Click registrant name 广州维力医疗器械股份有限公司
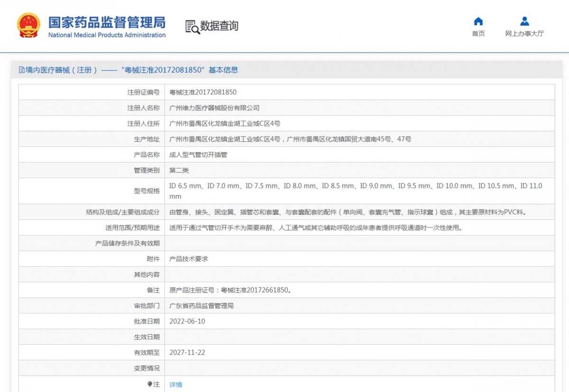The height and width of the screenshot is (392, 569). (x=214, y=108)
